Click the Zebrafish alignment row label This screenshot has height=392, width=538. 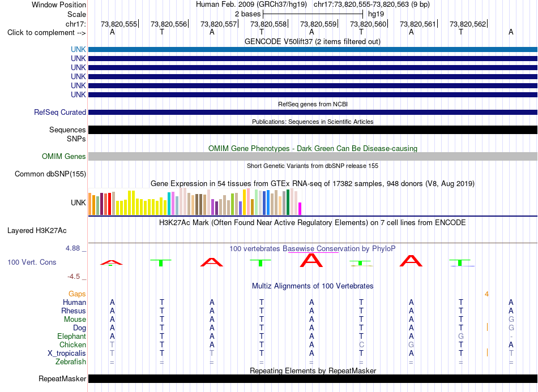pos(71,362)
